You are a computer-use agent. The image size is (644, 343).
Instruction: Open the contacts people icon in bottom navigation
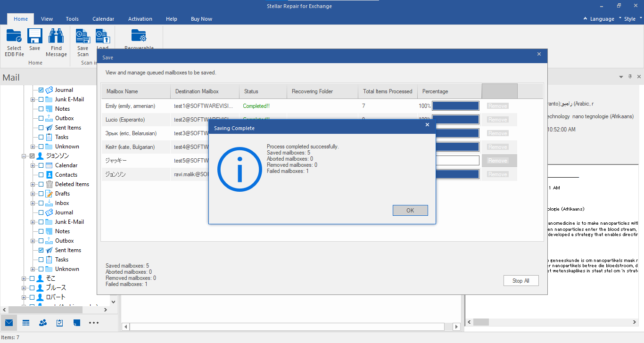click(43, 323)
